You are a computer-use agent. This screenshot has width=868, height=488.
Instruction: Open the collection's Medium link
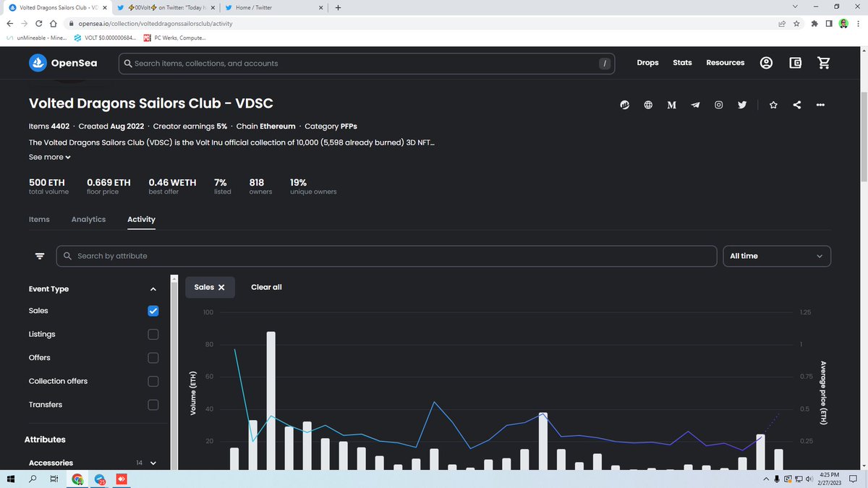click(671, 105)
